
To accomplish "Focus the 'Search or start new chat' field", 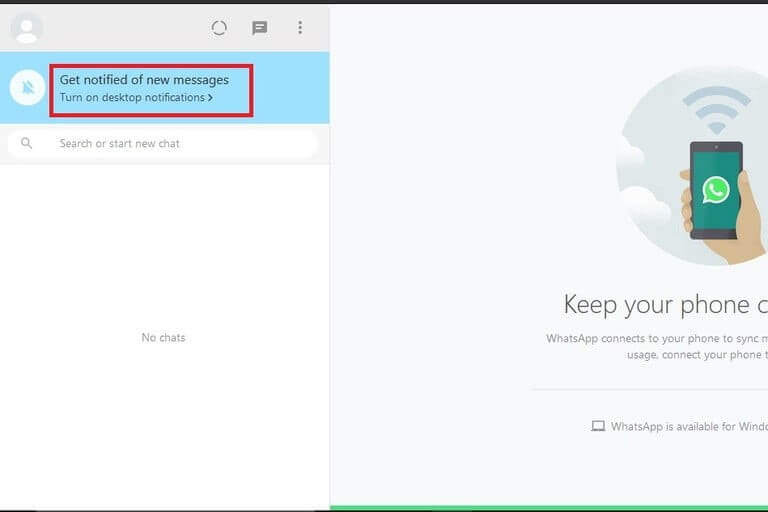I will click(163, 144).
